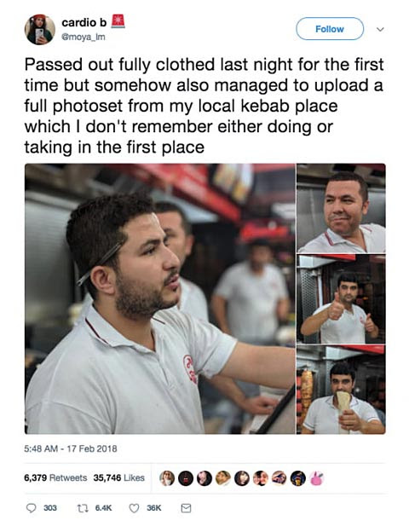Follow the cardio b account
Viewport: 409px width, 532px height.
tap(330, 29)
